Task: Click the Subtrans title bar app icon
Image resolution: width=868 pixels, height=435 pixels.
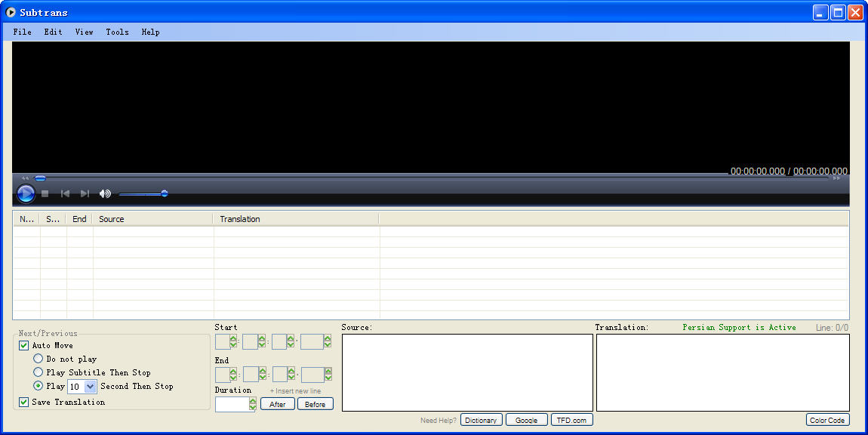Action: tap(10, 11)
